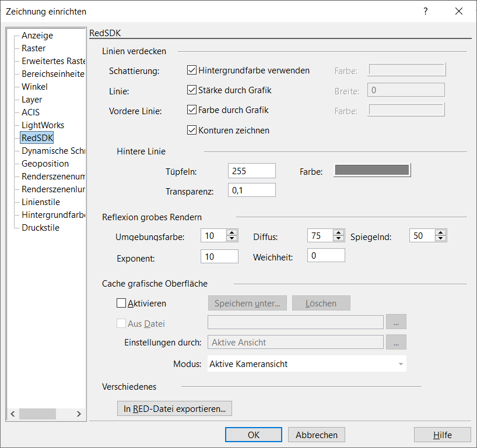Click the tree horizontal scrollbar thumb
477x448 pixels.
(x=37, y=414)
